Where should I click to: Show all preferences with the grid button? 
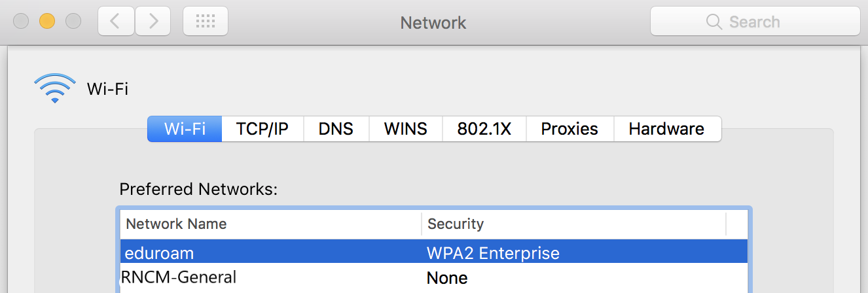point(206,22)
